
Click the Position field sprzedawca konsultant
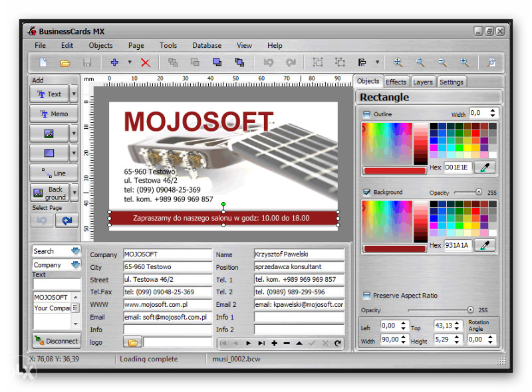[299, 266]
